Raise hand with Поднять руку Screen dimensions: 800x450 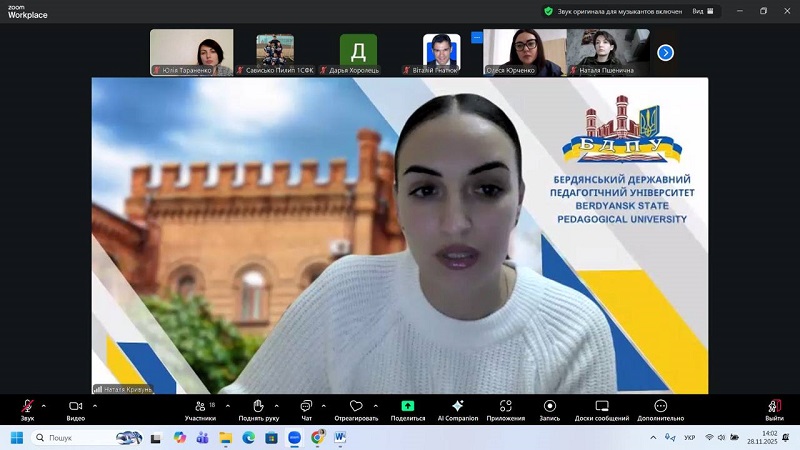[258, 408]
